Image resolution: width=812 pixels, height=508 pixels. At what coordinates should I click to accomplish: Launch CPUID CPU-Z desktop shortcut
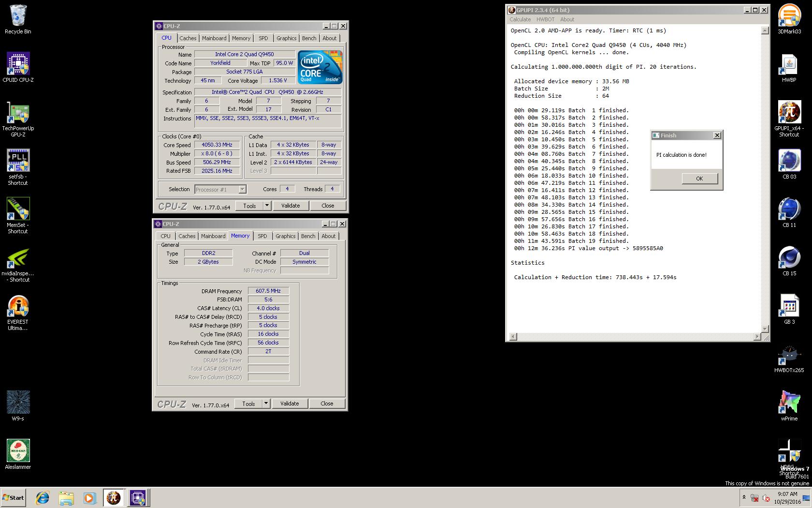point(18,67)
